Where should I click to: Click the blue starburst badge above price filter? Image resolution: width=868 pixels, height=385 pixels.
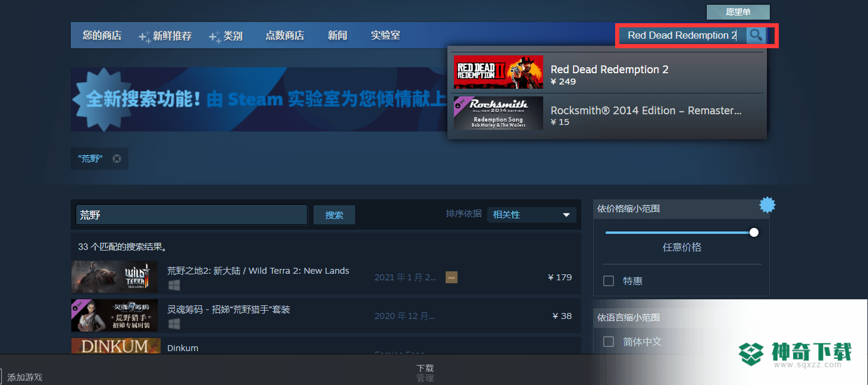pos(767,205)
